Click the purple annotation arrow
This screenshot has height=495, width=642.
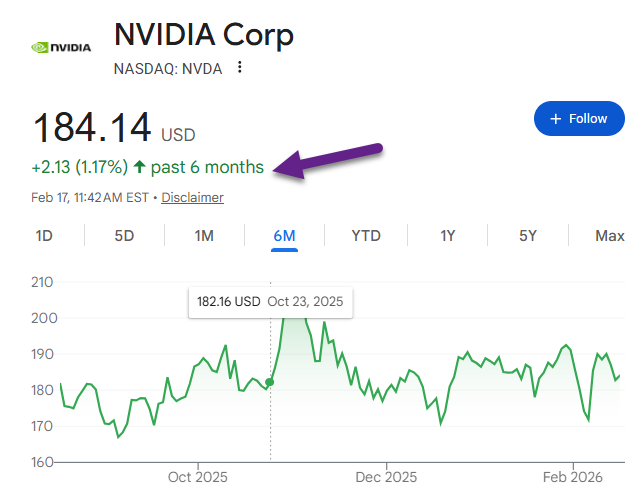pyautogui.click(x=330, y=160)
